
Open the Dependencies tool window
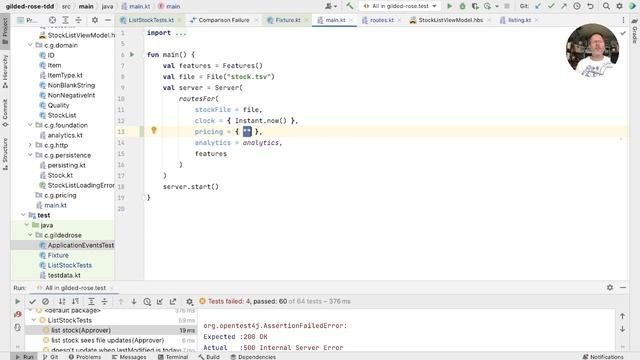coord(253,357)
